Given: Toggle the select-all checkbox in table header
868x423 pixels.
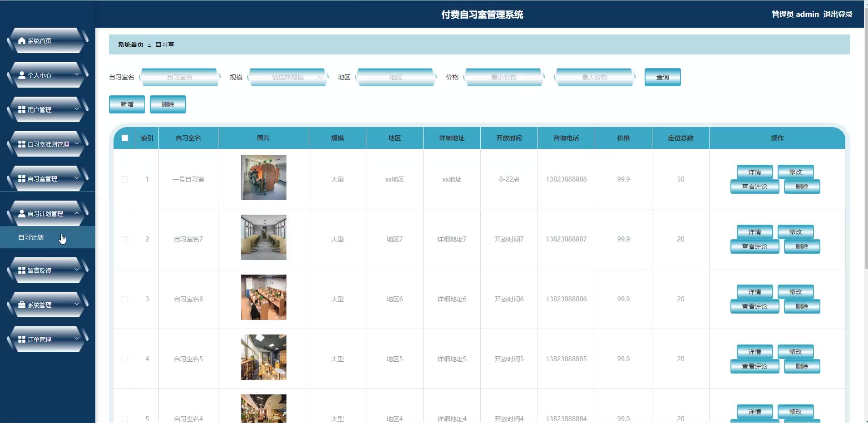Looking at the screenshot, I should click(125, 138).
